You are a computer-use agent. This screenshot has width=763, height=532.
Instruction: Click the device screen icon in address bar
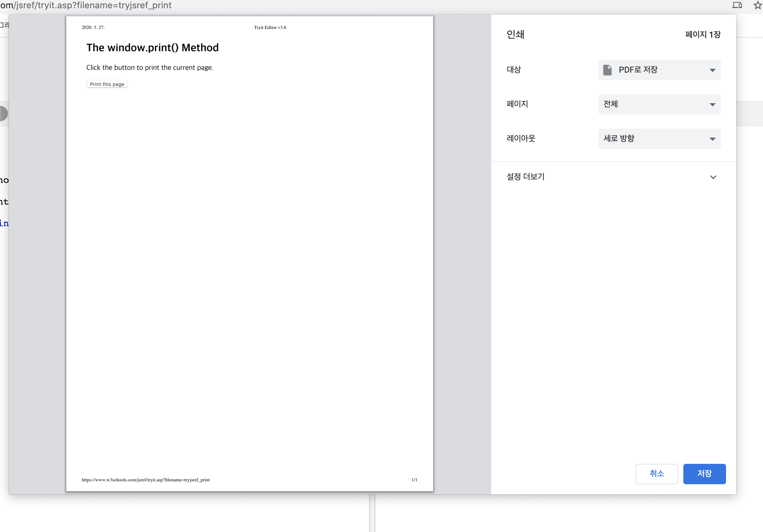737,5
